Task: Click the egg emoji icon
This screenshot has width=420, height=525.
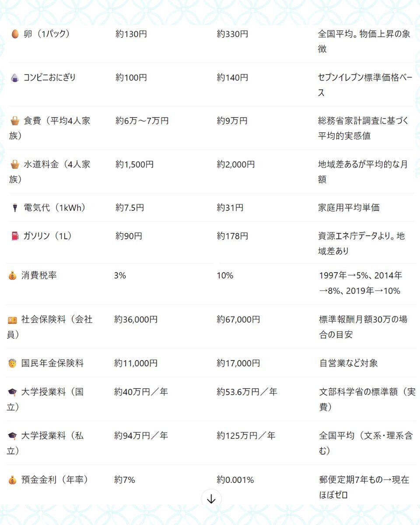Action: click(15, 34)
